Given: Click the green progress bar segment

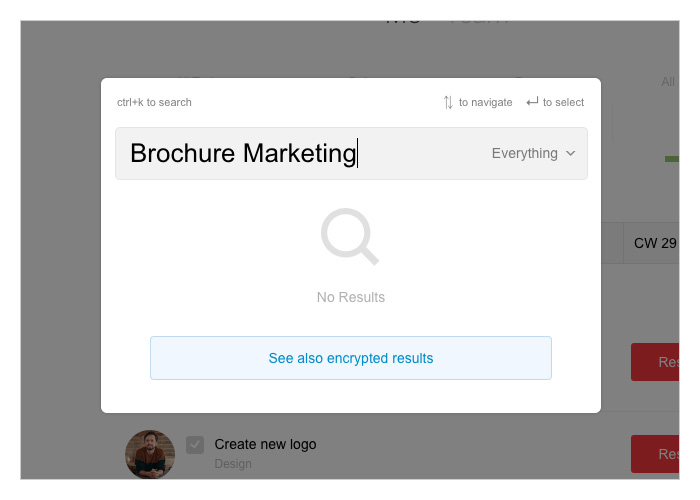Looking at the screenshot, I should tap(672, 159).
